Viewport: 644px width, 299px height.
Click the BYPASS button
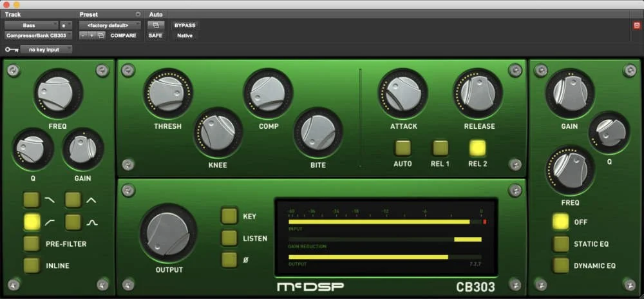click(185, 26)
